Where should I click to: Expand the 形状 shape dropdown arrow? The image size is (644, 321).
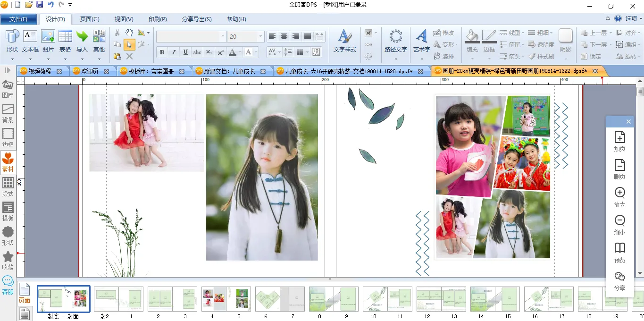click(x=12, y=59)
